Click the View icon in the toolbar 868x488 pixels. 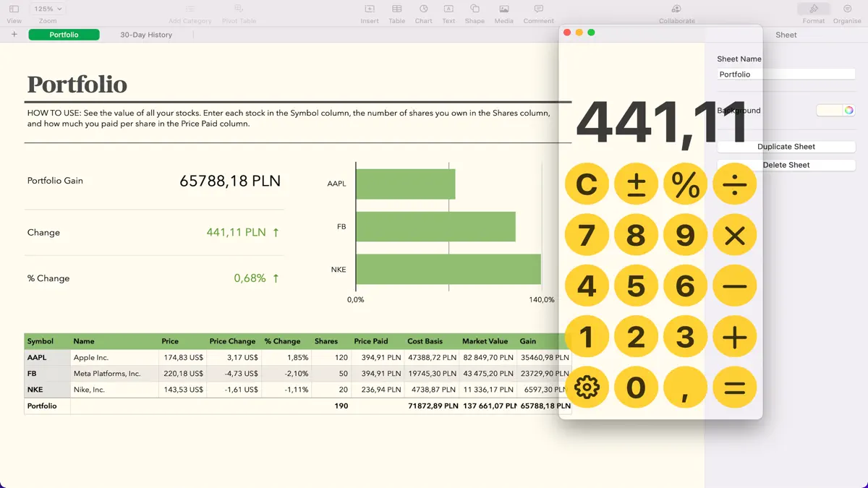tap(14, 11)
